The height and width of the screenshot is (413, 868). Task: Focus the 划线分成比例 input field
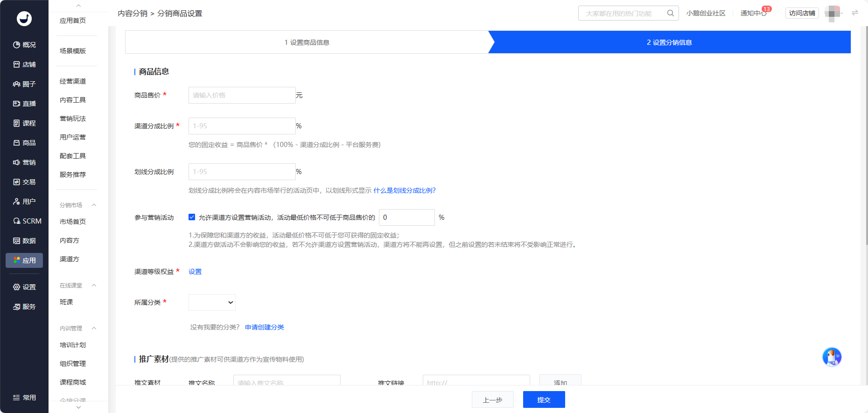coord(242,172)
